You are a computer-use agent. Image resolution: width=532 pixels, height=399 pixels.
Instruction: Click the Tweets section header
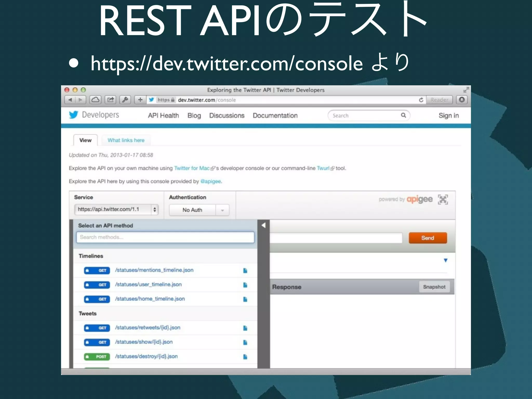88,314
